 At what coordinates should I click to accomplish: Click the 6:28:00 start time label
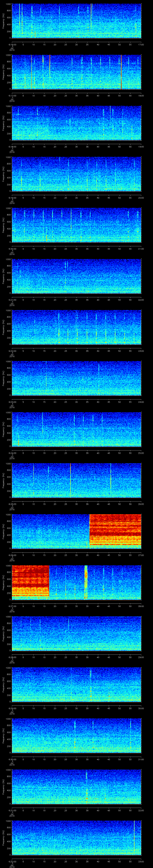[x=12, y=657]
